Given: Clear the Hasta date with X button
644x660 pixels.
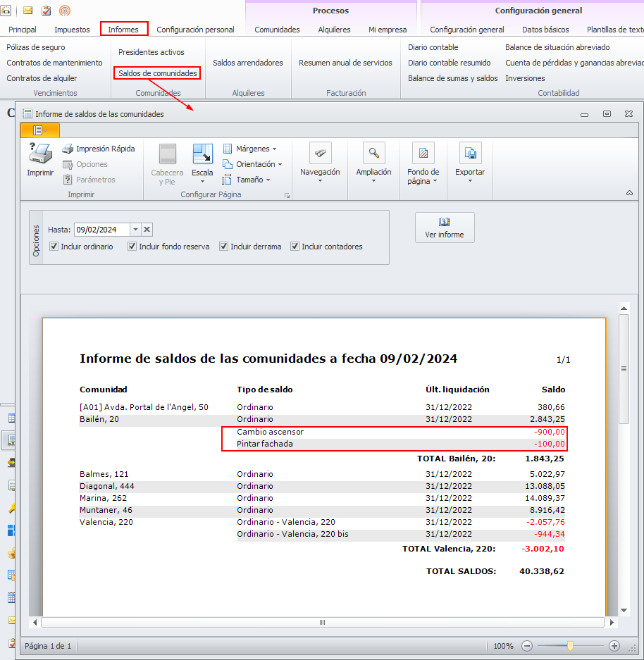Looking at the screenshot, I should coord(147,230).
